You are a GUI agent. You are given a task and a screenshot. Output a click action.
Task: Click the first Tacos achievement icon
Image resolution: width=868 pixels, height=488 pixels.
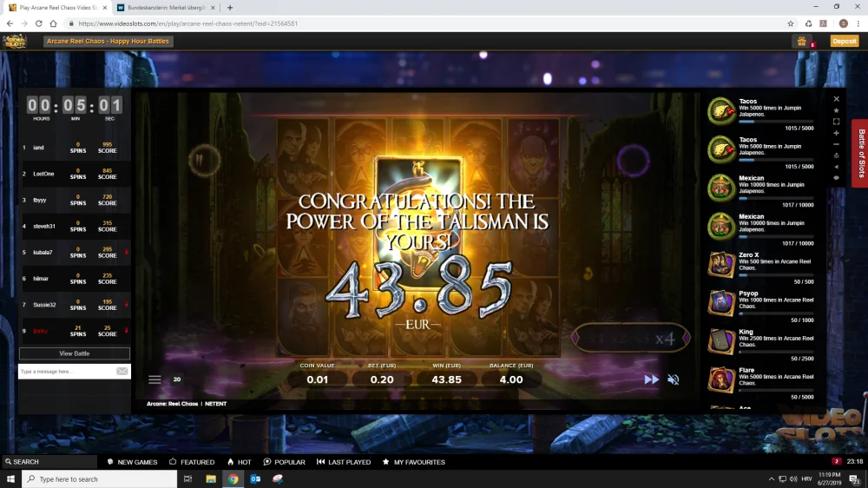[721, 111]
